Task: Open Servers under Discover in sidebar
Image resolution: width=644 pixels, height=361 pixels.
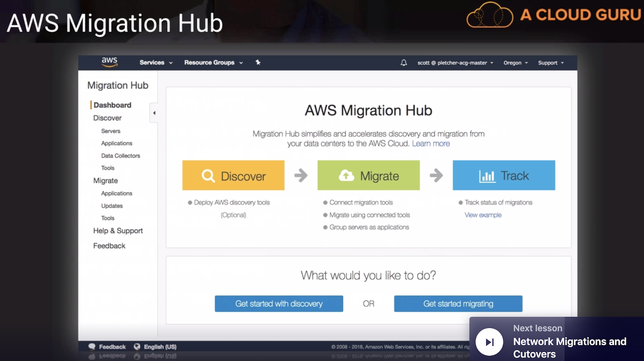Action: pyautogui.click(x=110, y=131)
